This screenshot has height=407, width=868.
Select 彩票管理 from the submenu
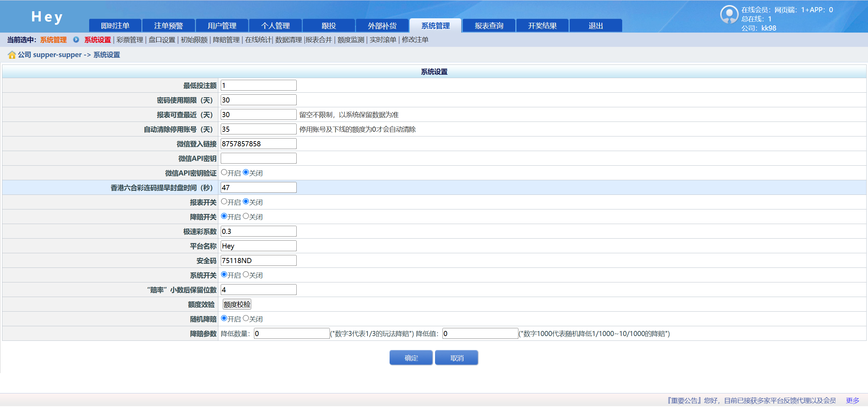pos(130,40)
